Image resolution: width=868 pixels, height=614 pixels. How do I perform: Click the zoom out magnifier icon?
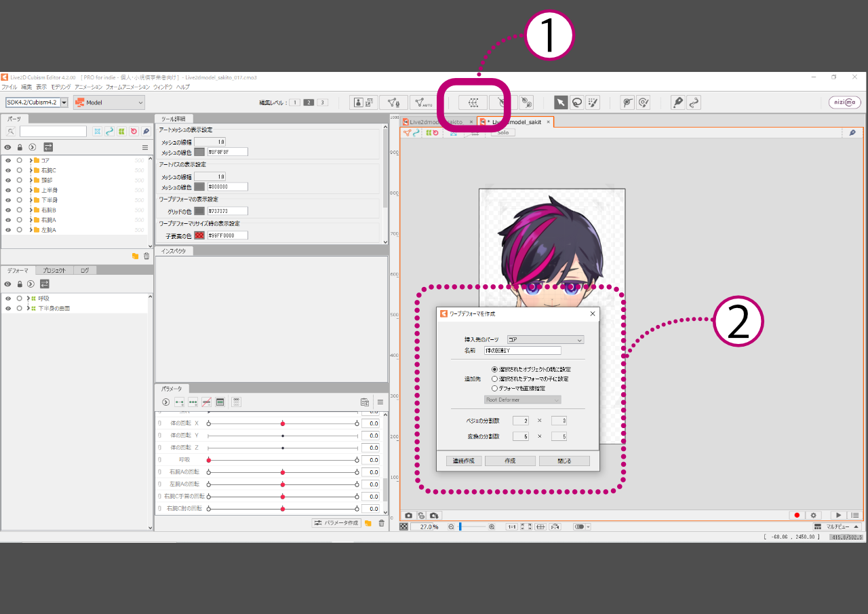pyautogui.click(x=451, y=526)
